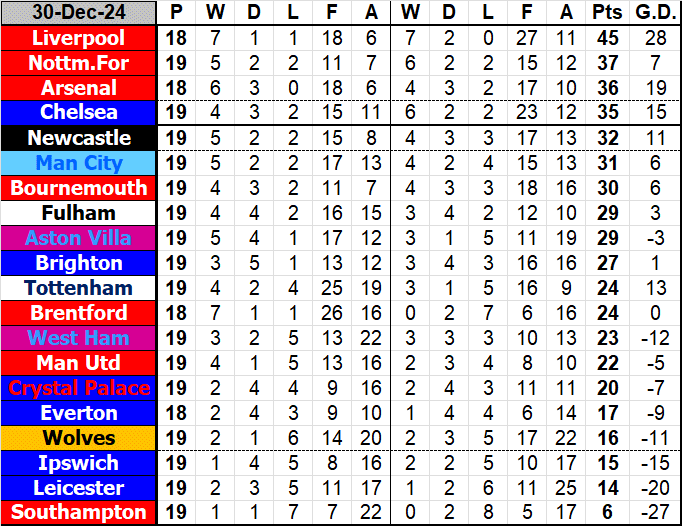The width and height of the screenshot is (682, 526).
Task: Click the P column header
Action: tap(176, 13)
